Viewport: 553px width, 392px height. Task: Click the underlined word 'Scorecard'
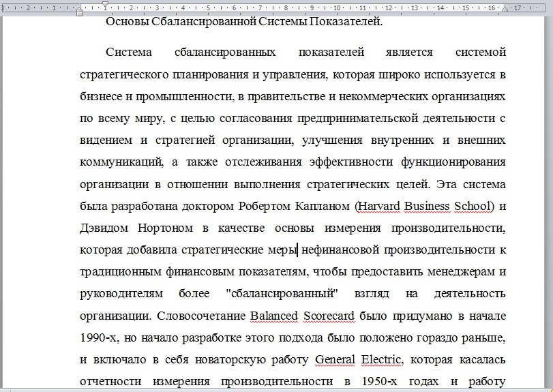(x=329, y=316)
